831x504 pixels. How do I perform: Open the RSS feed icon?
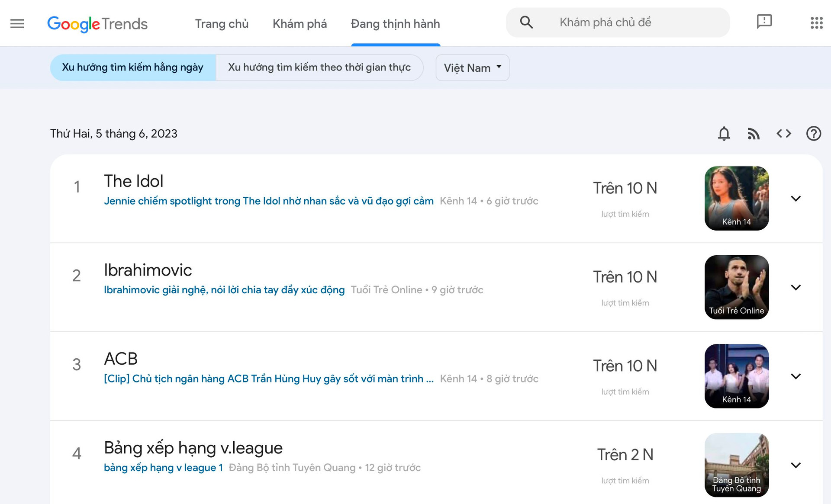pos(754,134)
